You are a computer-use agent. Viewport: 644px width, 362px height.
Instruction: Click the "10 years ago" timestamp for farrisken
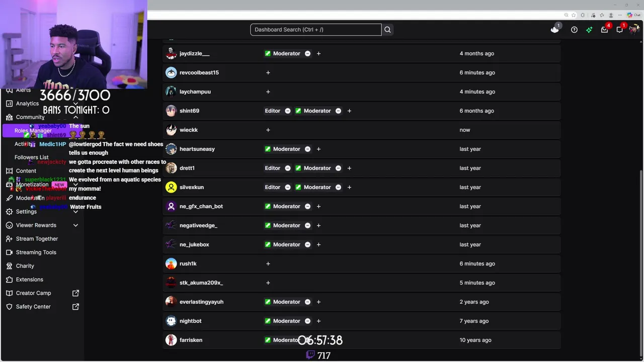coord(475,340)
